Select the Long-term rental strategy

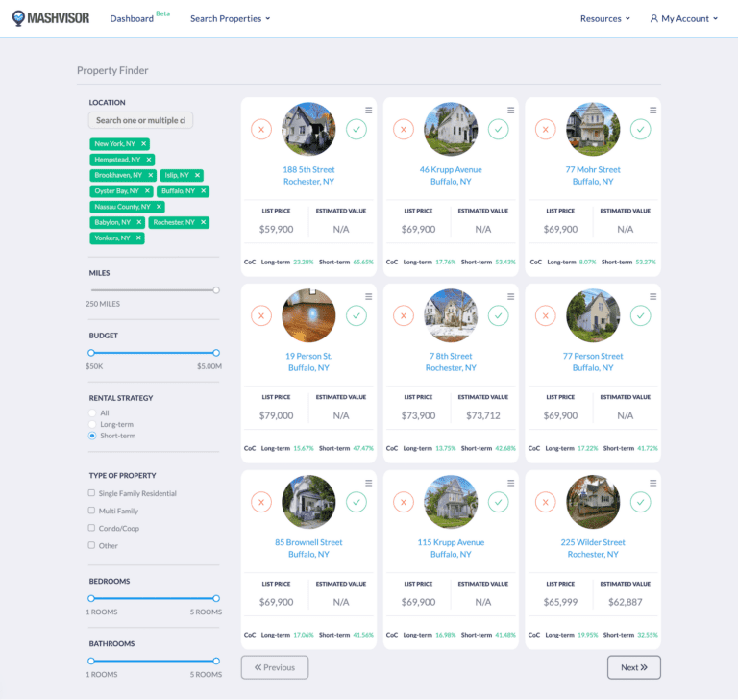pos(92,424)
